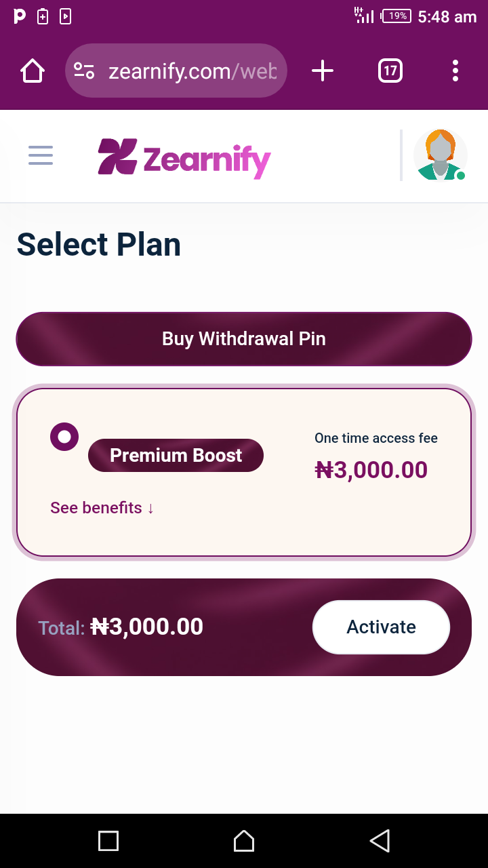Image resolution: width=488 pixels, height=868 pixels.
Task: Open browser three-dot overflow menu
Action: [x=455, y=71]
